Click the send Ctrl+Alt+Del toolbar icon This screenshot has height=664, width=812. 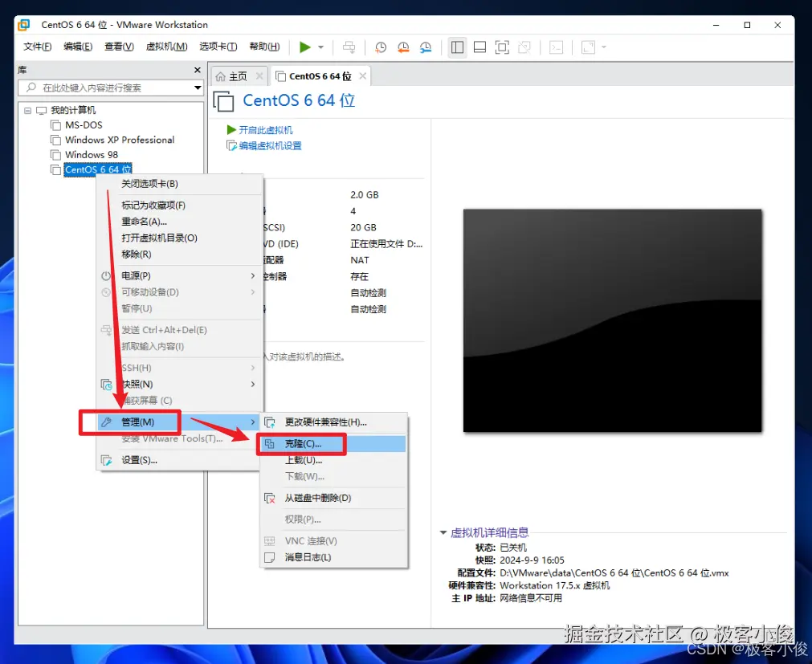coord(349,47)
